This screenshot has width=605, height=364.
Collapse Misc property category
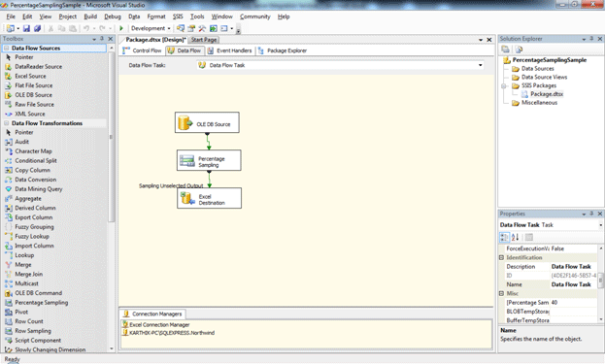(x=502, y=294)
